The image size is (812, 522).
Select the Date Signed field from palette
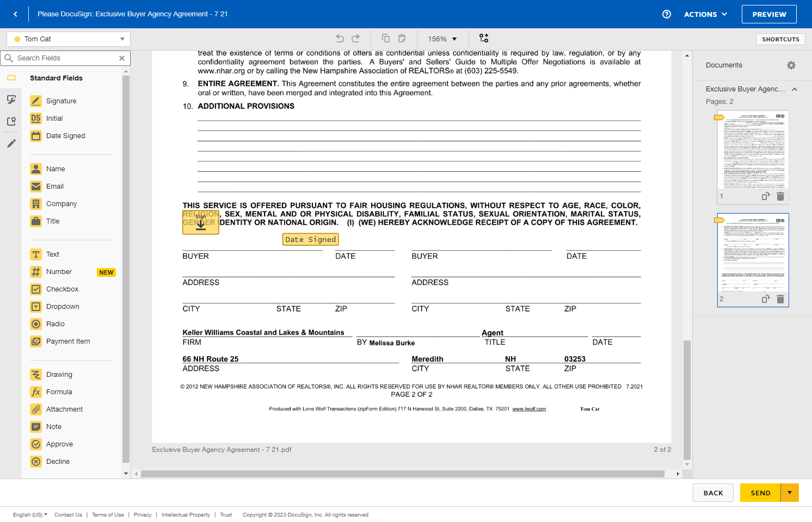coord(58,136)
